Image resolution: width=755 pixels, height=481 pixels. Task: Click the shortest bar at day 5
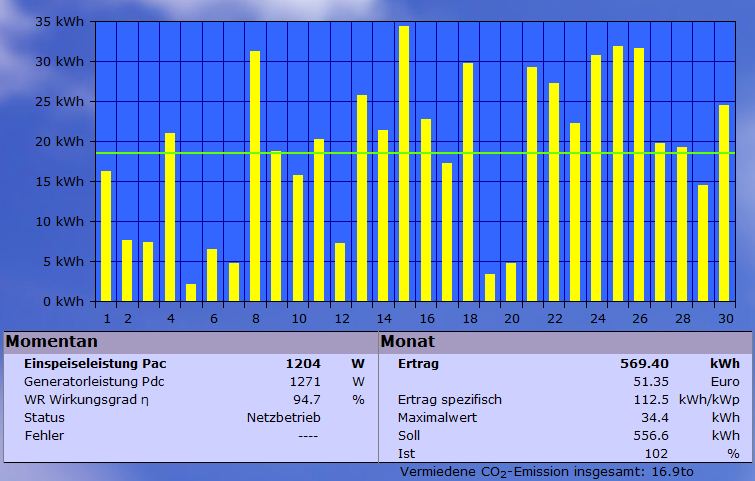click(191, 293)
